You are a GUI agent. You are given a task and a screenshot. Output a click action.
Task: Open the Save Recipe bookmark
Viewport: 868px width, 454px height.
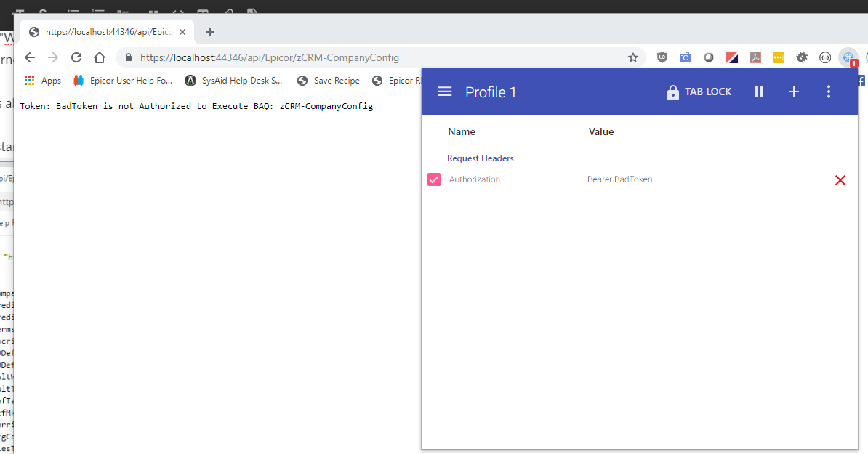329,81
